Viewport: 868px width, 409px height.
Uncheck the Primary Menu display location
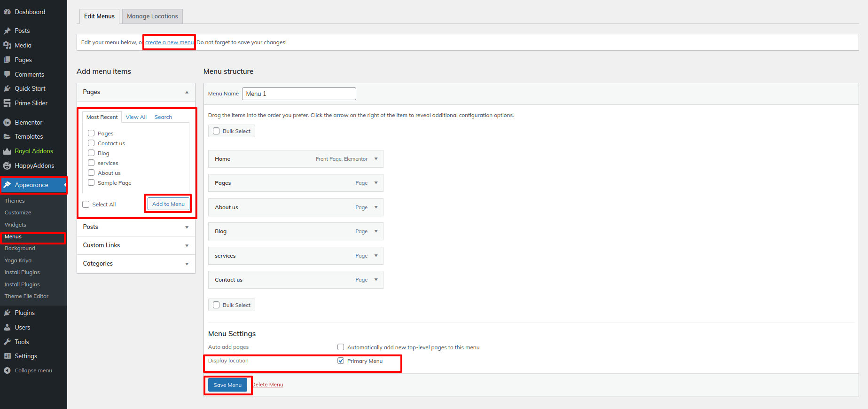[341, 361]
